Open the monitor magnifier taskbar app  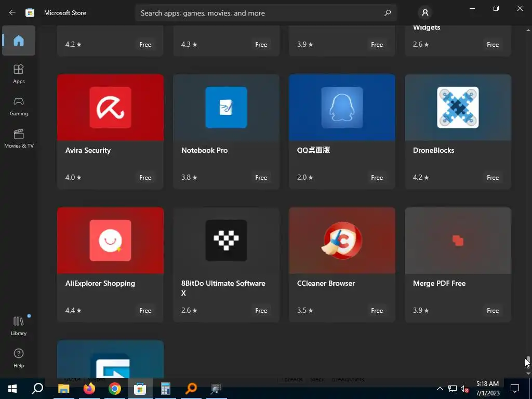click(216, 389)
